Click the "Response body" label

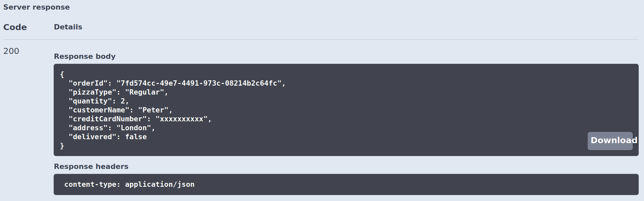[84, 57]
